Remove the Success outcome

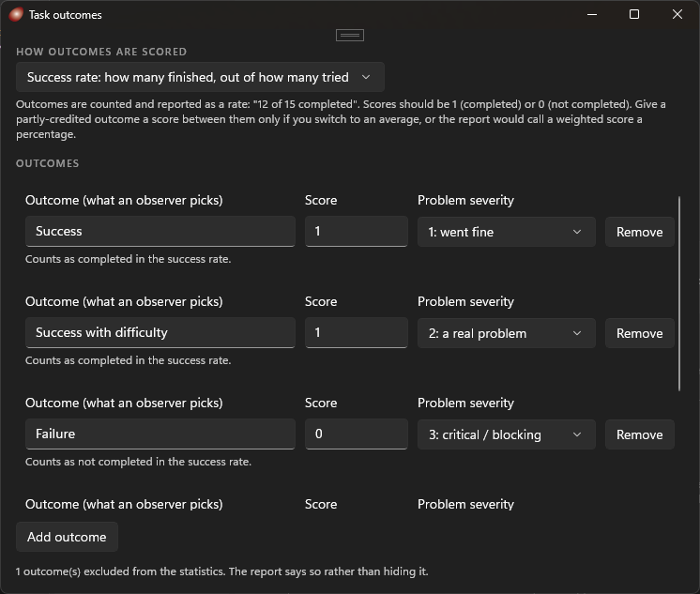[639, 232]
